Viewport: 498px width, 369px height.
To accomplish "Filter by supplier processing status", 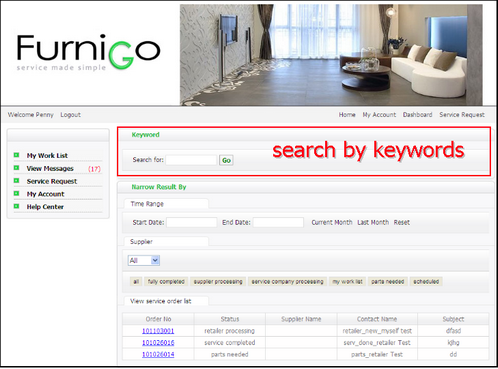I will click(x=218, y=281).
